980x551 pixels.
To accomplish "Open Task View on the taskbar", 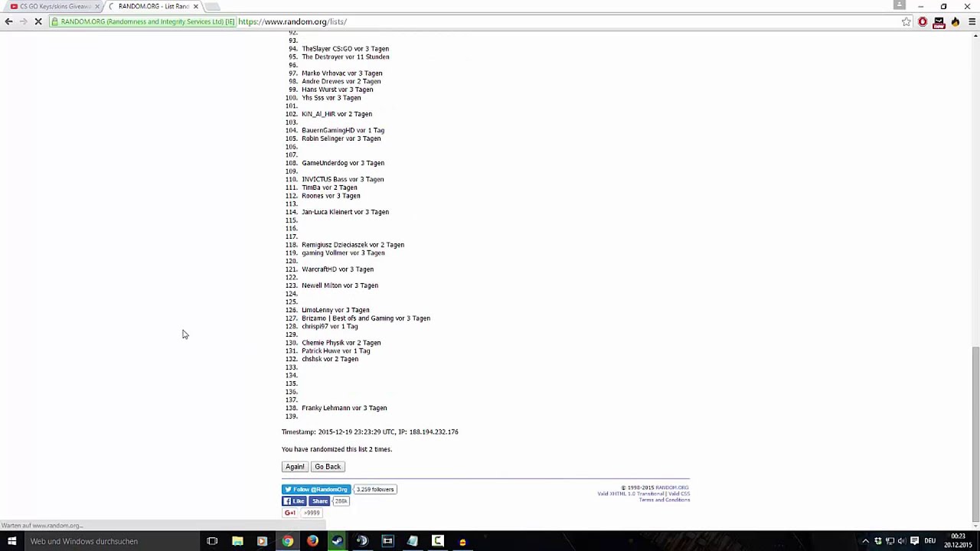I will (212, 541).
